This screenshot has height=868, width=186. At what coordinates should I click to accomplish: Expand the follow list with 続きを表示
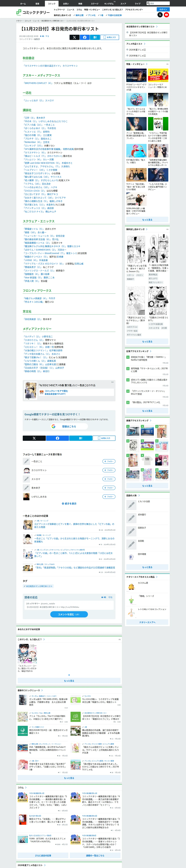[x=69, y=503]
